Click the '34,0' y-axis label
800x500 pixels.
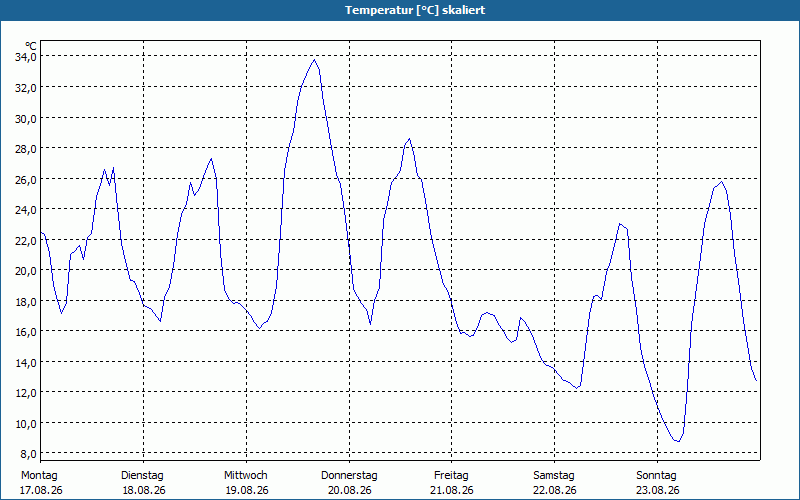[25, 57]
